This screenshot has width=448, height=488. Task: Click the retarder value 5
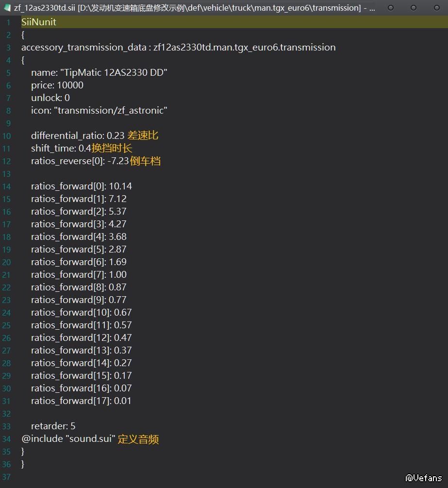coord(73,426)
